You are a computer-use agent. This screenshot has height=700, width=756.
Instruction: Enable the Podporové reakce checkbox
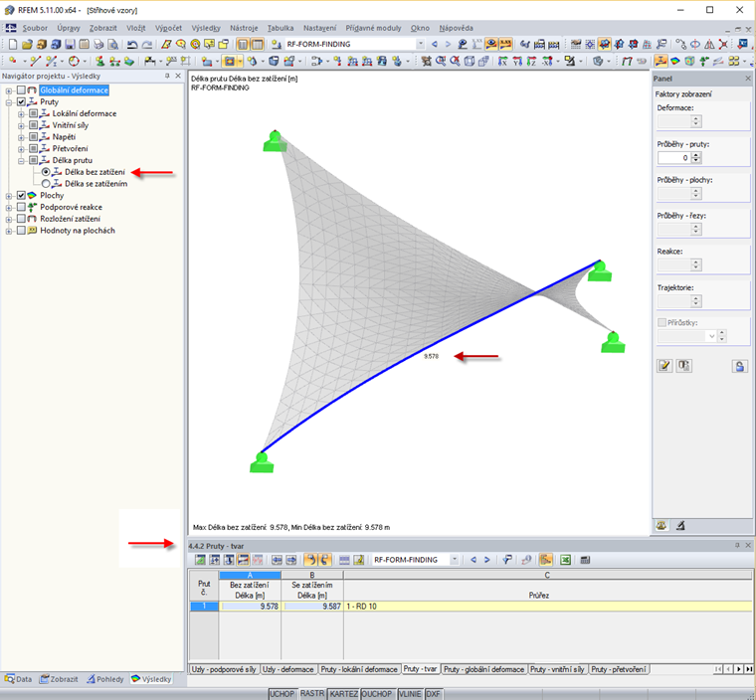(21, 207)
